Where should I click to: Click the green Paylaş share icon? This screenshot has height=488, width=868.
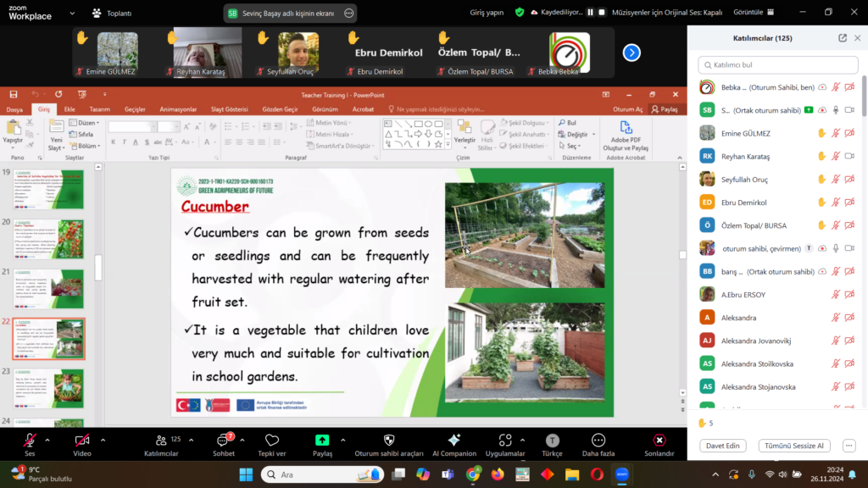pos(322,441)
